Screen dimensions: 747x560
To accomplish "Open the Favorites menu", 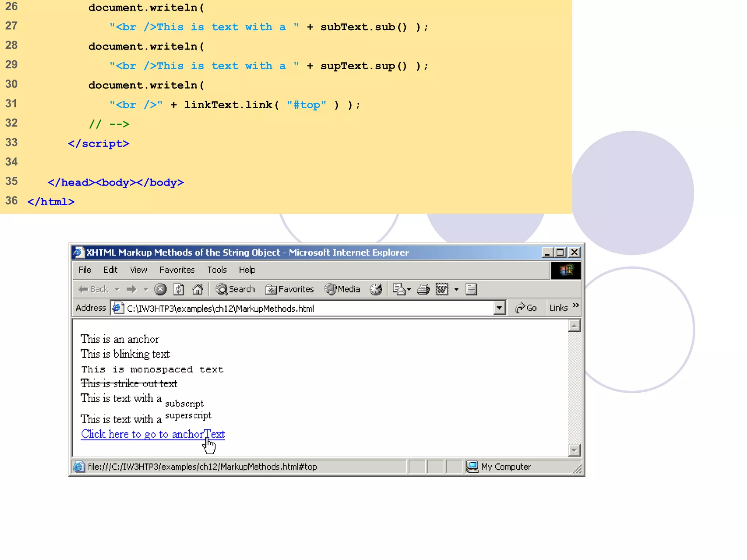I will [177, 270].
